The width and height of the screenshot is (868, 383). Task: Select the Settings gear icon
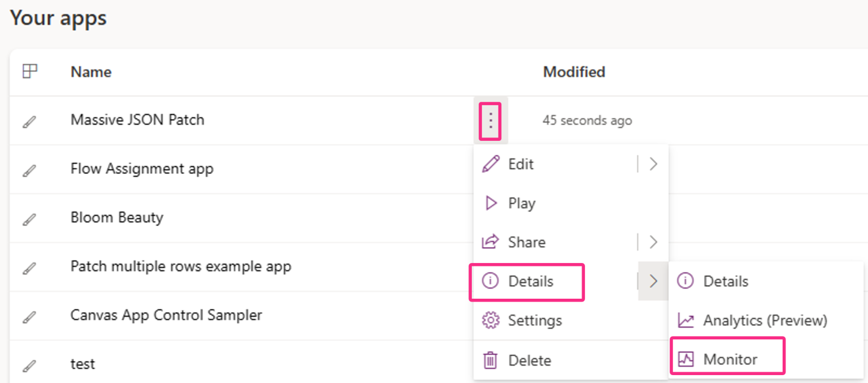(491, 321)
